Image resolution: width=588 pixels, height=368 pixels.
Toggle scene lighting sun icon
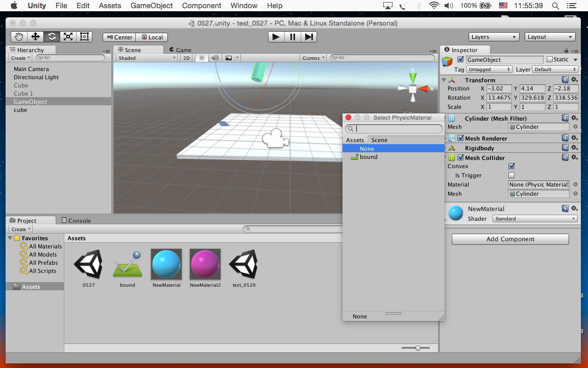[x=202, y=58]
